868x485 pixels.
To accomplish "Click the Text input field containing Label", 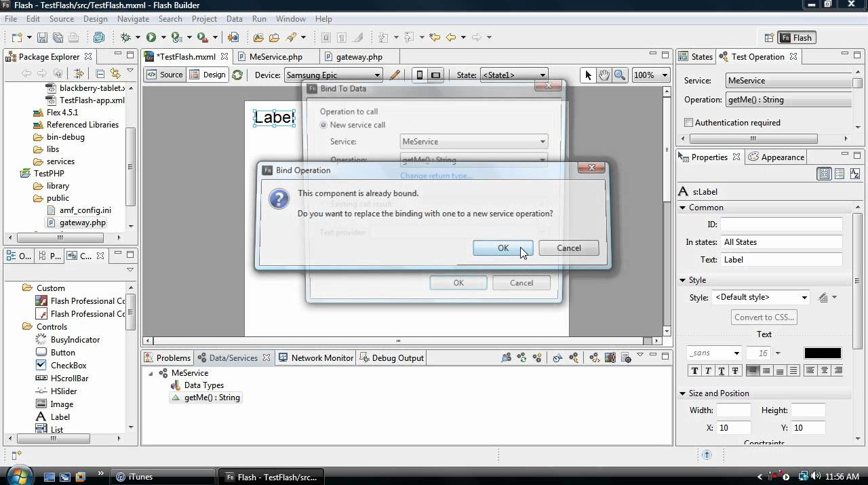I will (x=780, y=260).
